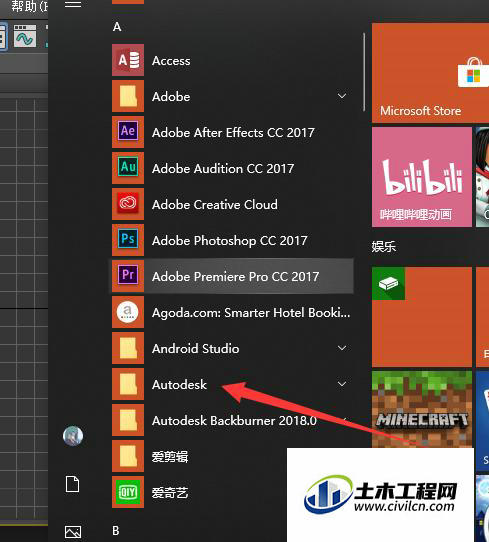Click the Adobe folder icon
The height and width of the screenshot is (542, 489).
point(128,96)
